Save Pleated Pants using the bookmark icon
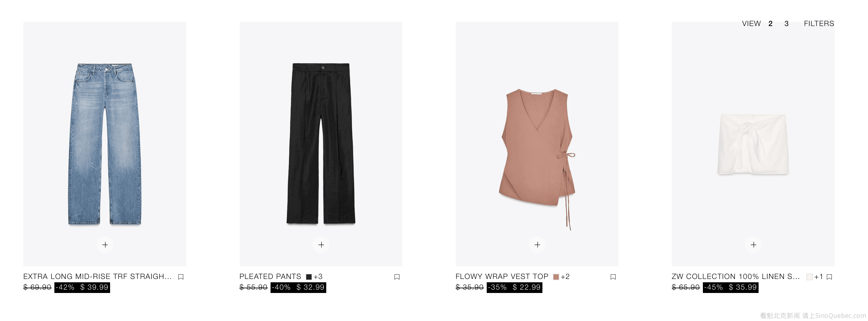868x321 pixels. coord(397,277)
